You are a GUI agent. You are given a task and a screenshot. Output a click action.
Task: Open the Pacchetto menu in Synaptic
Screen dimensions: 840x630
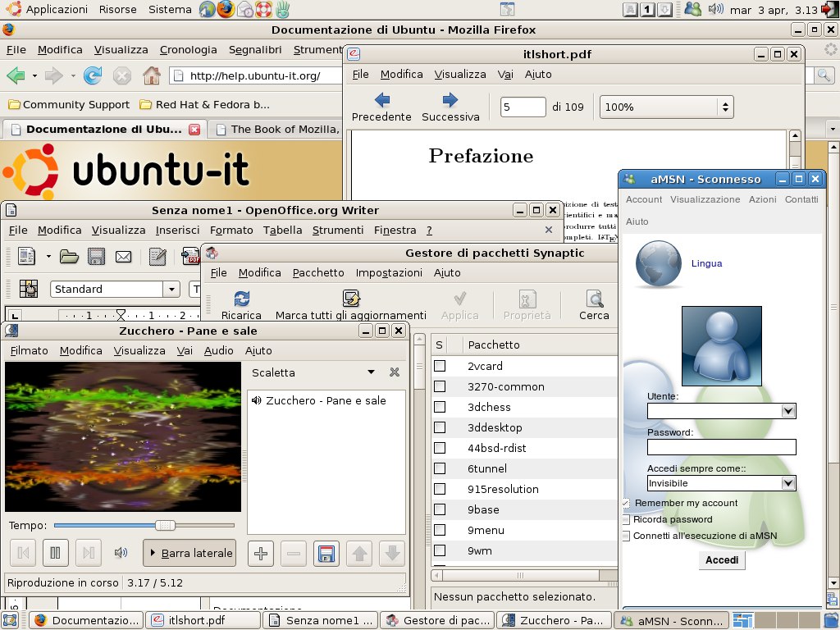pos(318,272)
